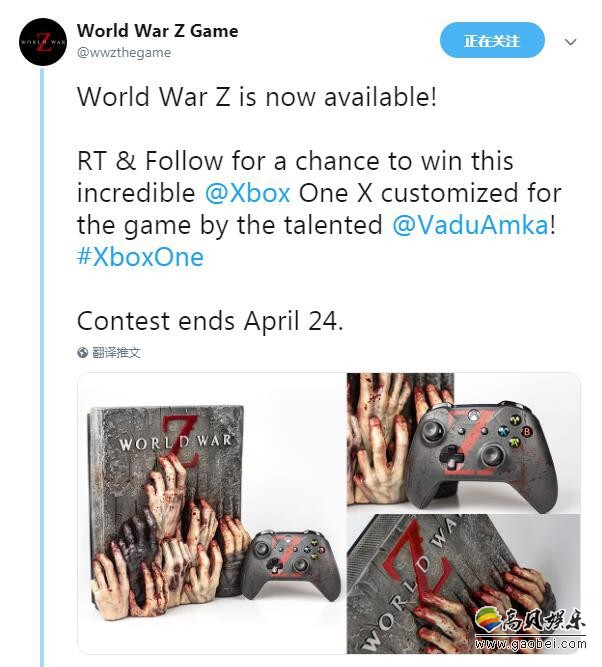The height and width of the screenshot is (667, 602).
Task: Click the www.gaobei.com watermark text
Action: click(531, 644)
